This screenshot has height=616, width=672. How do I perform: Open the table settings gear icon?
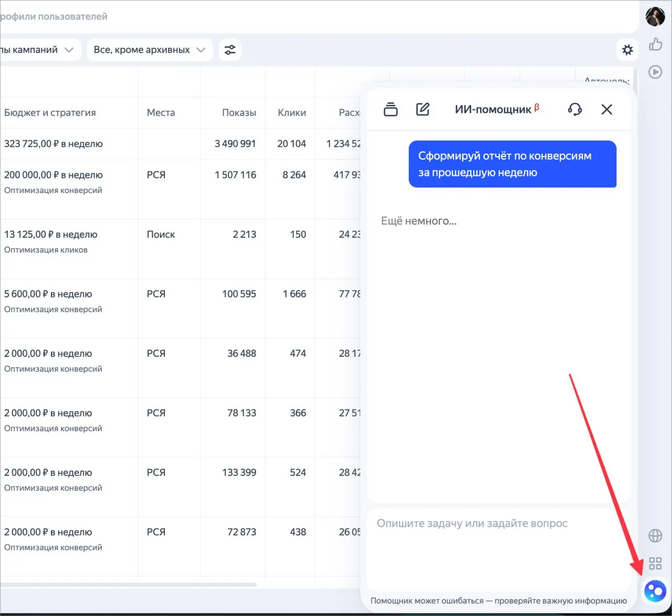point(627,50)
